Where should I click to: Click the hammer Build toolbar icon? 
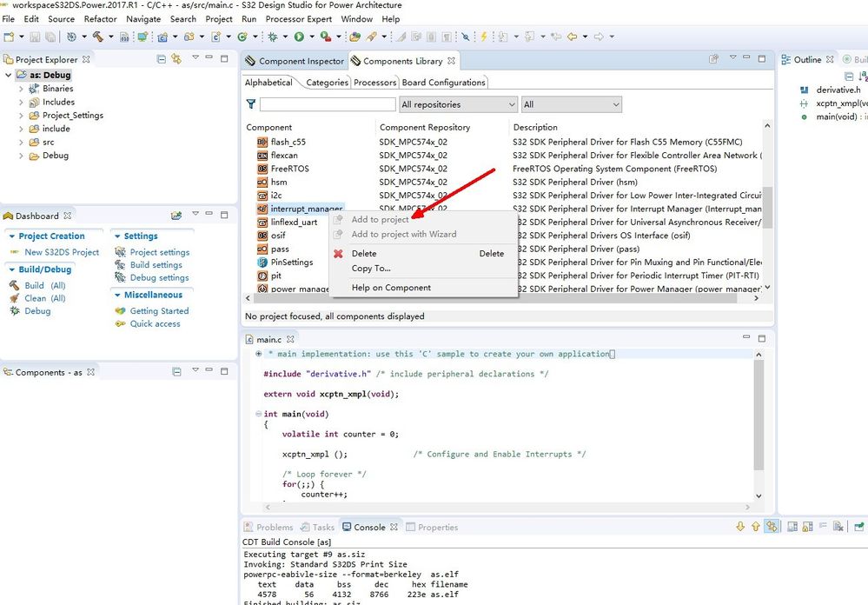click(x=98, y=37)
